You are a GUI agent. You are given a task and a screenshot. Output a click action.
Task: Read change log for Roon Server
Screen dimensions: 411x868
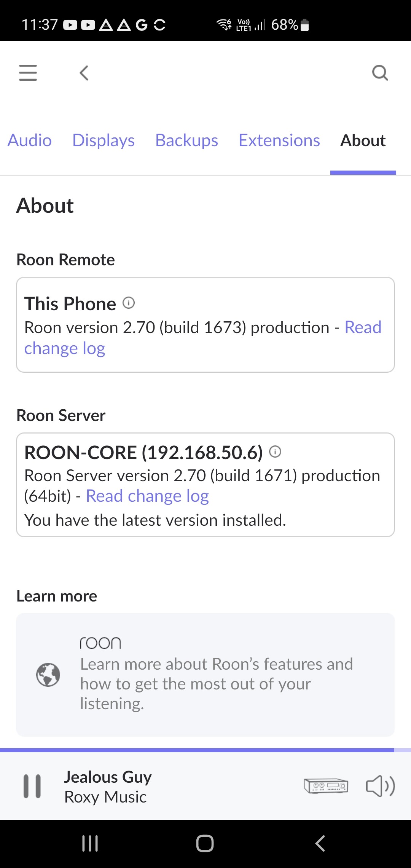(148, 496)
